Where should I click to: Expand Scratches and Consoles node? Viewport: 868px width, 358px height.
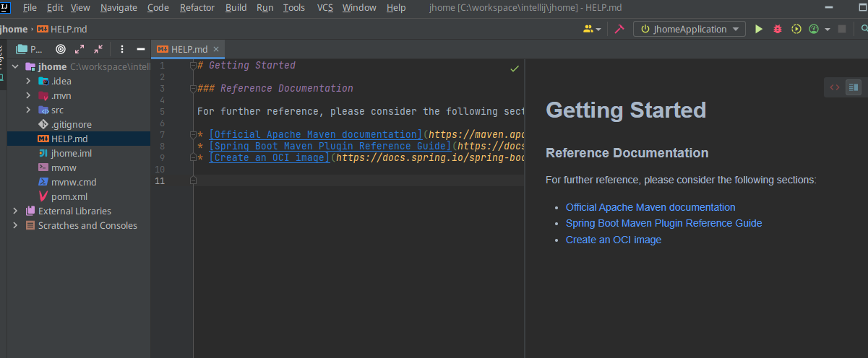tap(14, 225)
